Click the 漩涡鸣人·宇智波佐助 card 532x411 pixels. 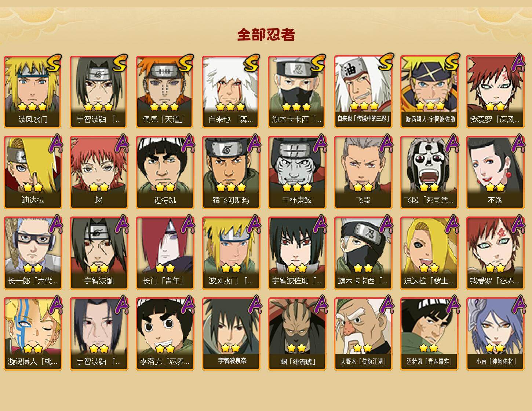[429, 92]
